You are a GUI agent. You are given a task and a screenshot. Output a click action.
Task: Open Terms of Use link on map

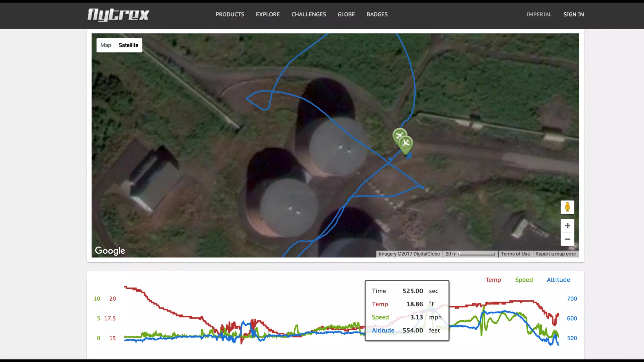[515, 254]
